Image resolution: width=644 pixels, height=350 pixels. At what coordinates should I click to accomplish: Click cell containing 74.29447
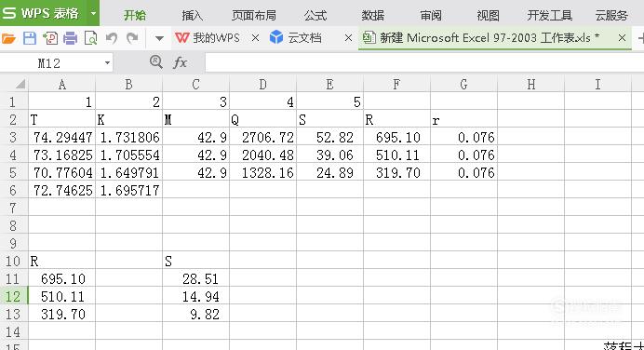(x=62, y=137)
